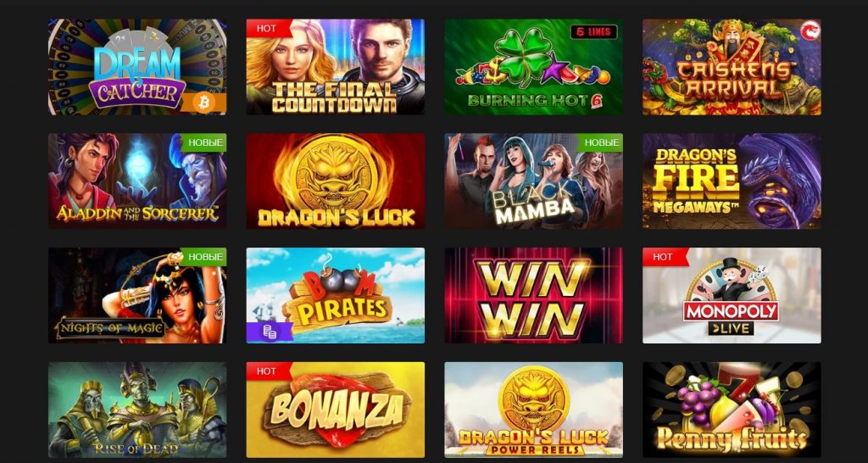The height and width of the screenshot is (463, 868).
Task: Click the HOT tag on Monopoly Live
Action: [663, 257]
